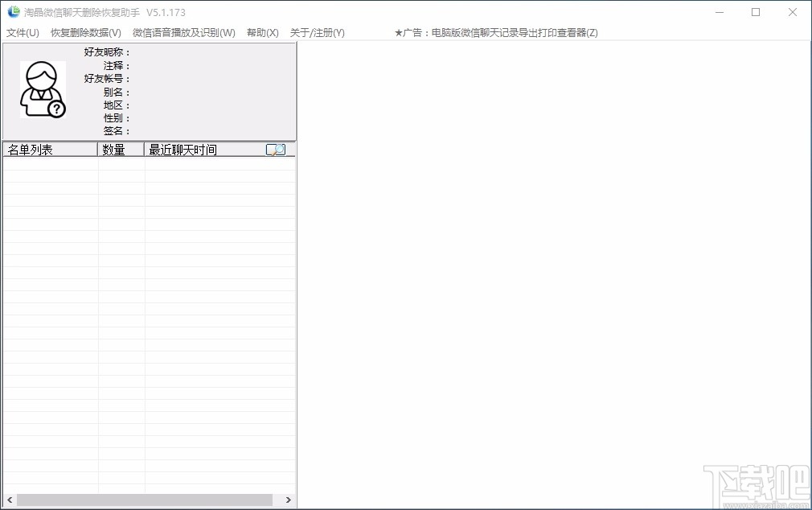Click the left arrow of the horizontal scrollbar
Image resolution: width=812 pixels, height=510 pixels.
(x=10, y=500)
